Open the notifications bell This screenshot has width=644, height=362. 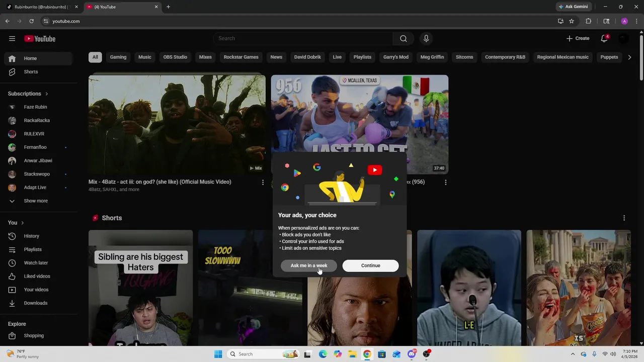[604, 39]
